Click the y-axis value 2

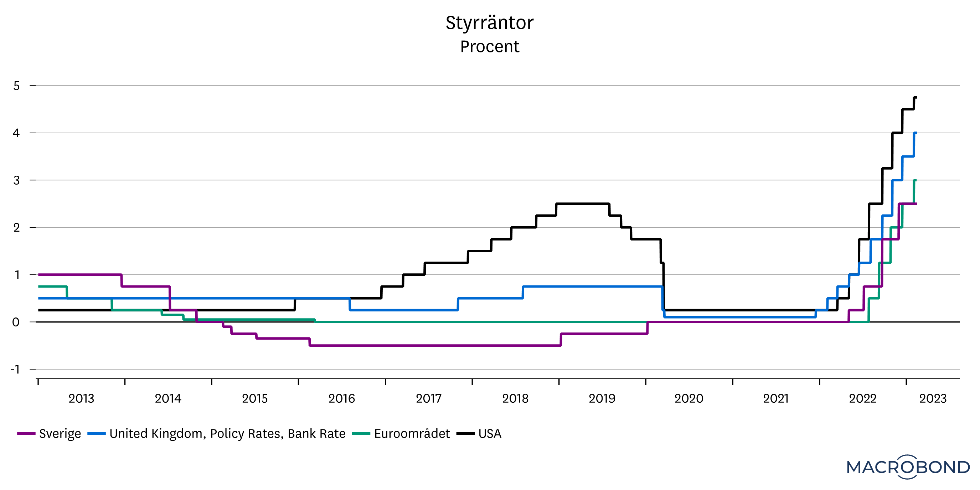(16, 228)
